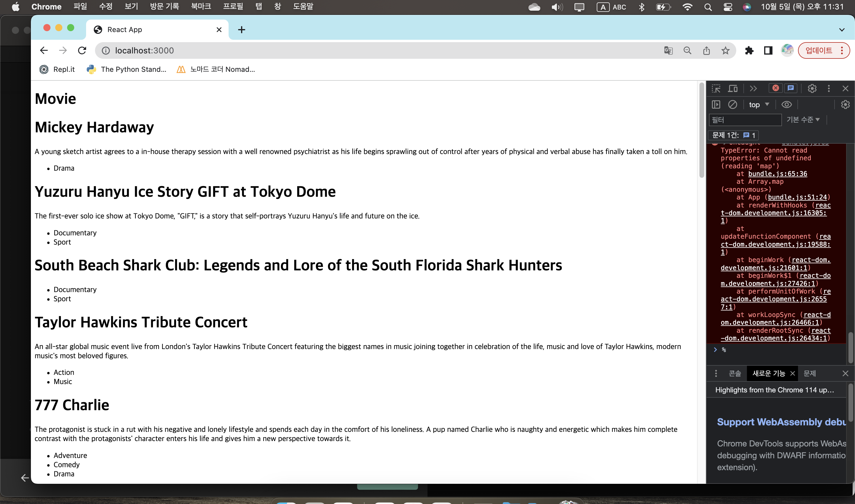The width and height of the screenshot is (855, 504).
Task: Toggle device toolbar in DevTools
Action: pyautogui.click(x=733, y=89)
